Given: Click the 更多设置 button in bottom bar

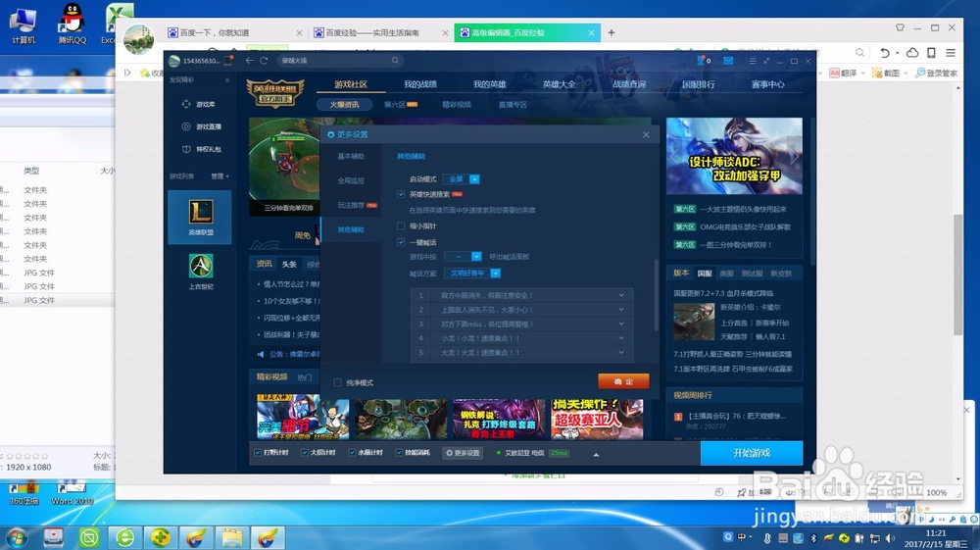Looking at the screenshot, I should click(x=463, y=453).
